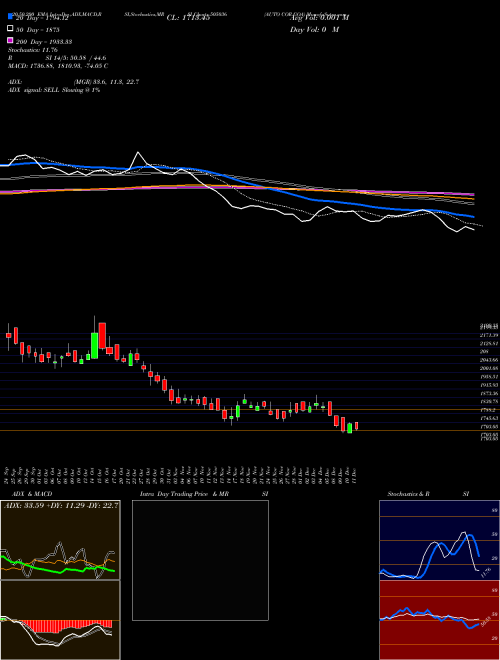The height and width of the screenshot is (660, 500).
Task: Click the tall green candlestick near mid-October
Action: [x=95, y=345]
